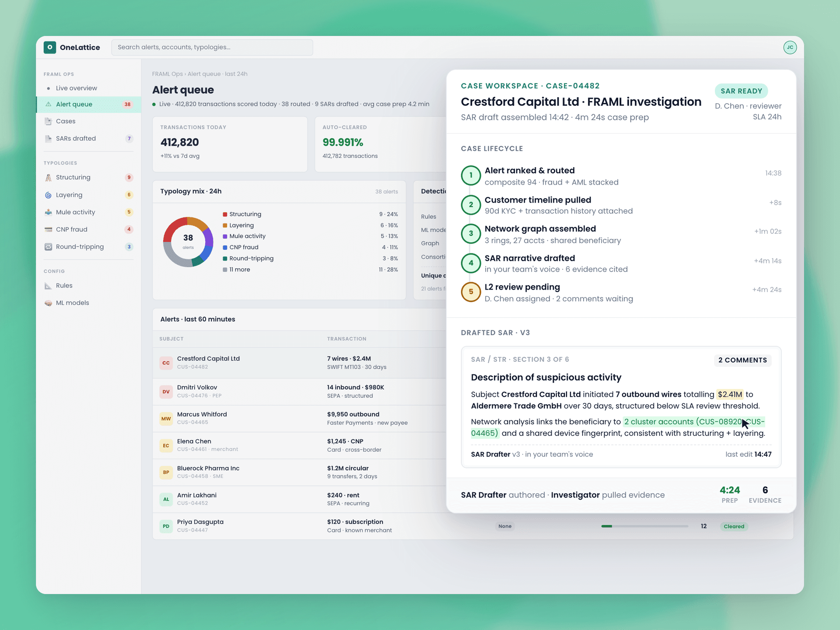This screenshot has width=840, height=630.
Task: Click the Priya Dasgupta risk score bar
Action: click(x=645, y=526)
